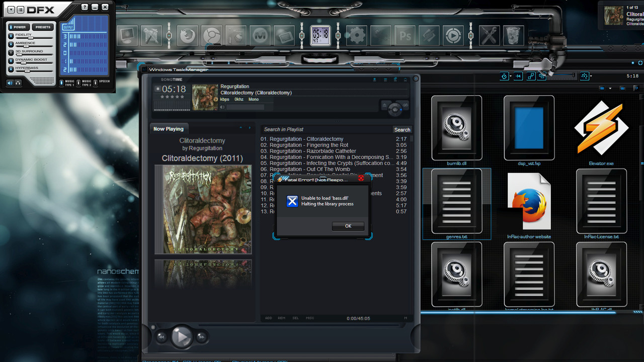Toggle DFX Ambience effect

coord(11,44)
